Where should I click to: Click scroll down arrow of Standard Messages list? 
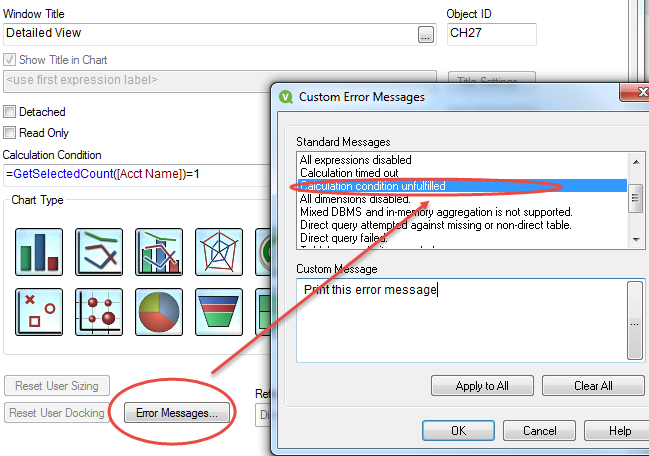[636, 240]
